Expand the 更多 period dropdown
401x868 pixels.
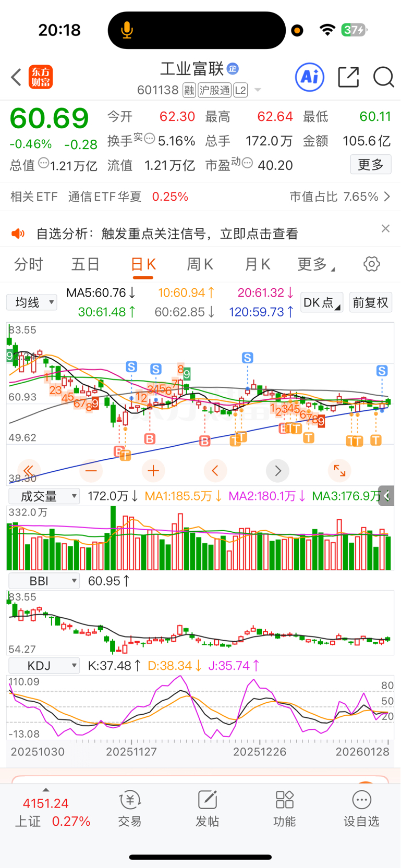click(x=316, y=264)
